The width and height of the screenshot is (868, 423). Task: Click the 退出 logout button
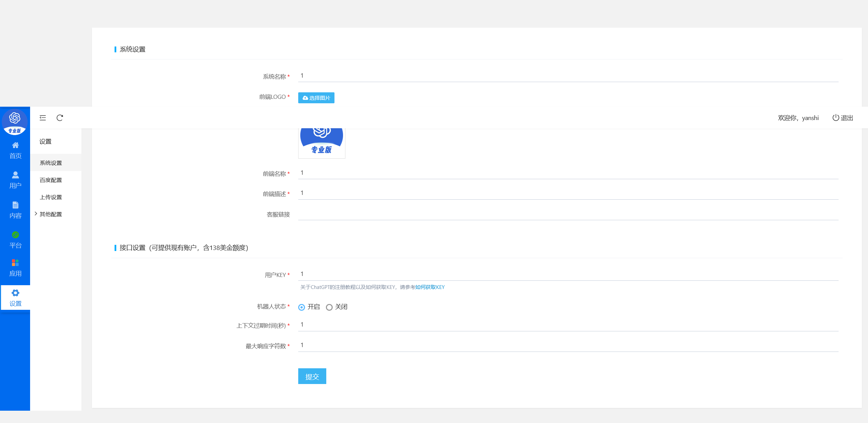coord(843,118)
